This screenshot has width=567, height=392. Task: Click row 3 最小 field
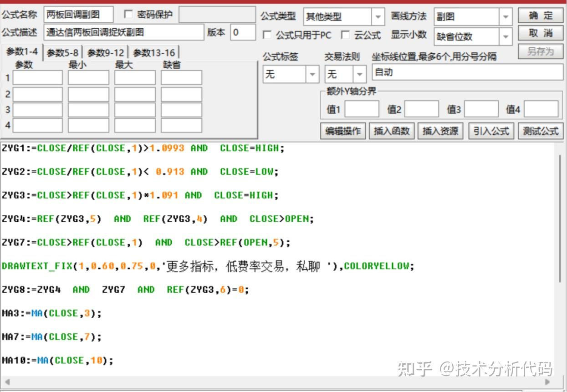pyautogui.click(x=88, y=110)
